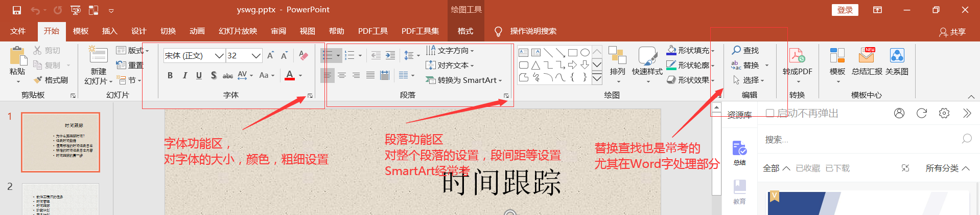Expand the font size dropdown
980x215 pixels.
tap(256, 56)
